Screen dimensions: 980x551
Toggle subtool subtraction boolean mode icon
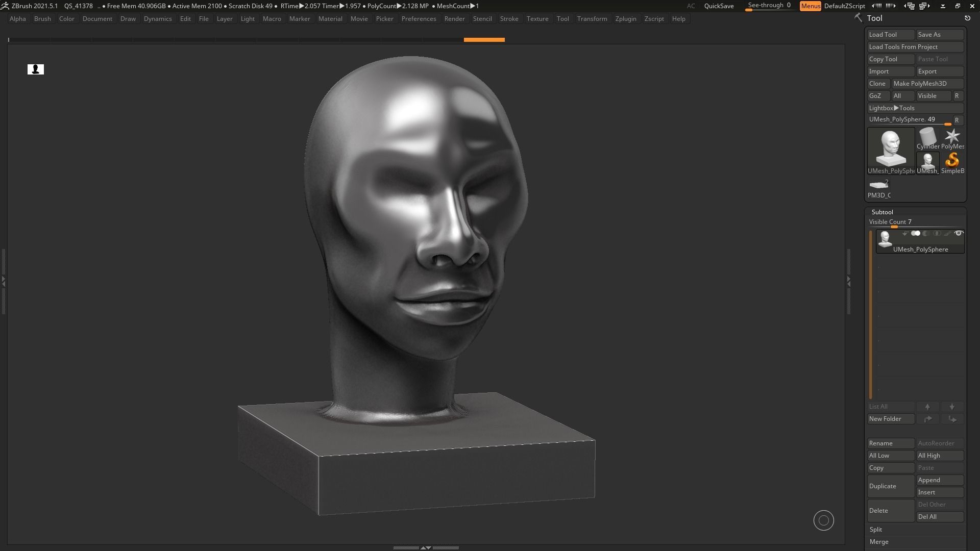[x=926, y=234]
